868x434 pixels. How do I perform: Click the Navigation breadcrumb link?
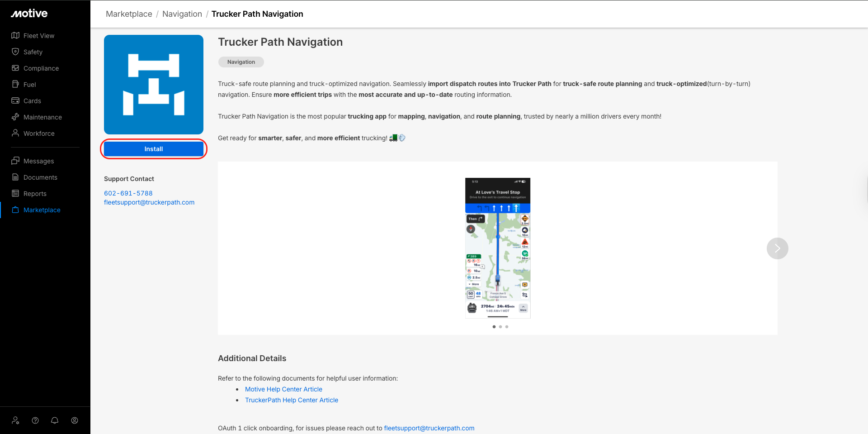coord(182,14)
